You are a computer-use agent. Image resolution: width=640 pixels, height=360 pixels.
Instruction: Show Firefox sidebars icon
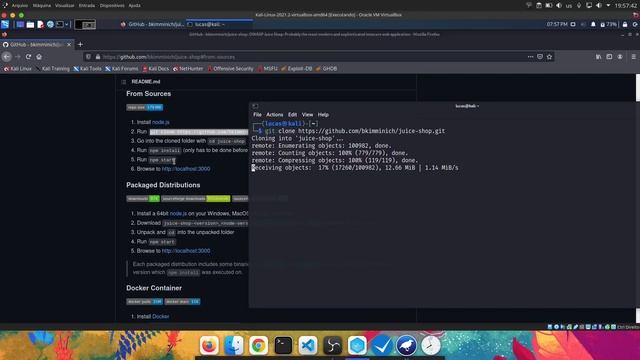[609, 57]
